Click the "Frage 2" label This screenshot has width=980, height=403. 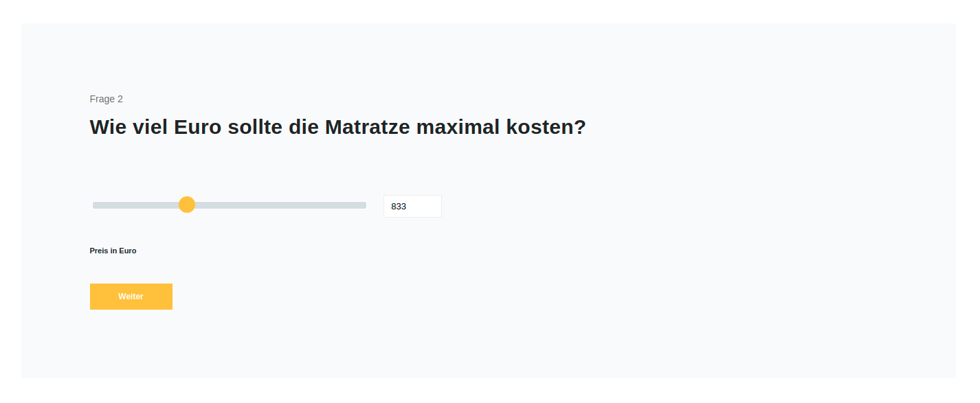tap(107, 99)
